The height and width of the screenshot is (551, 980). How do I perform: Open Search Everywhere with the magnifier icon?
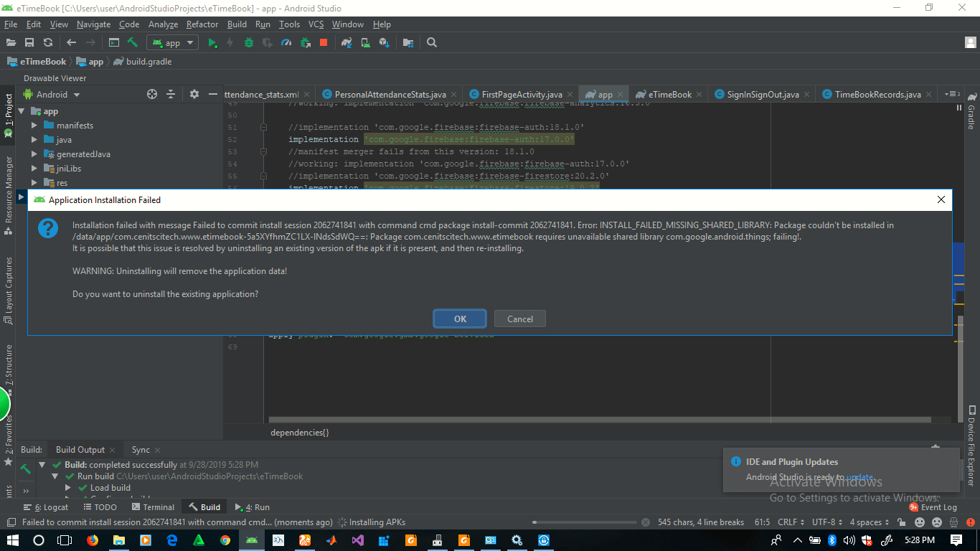[x=432, y=42]
